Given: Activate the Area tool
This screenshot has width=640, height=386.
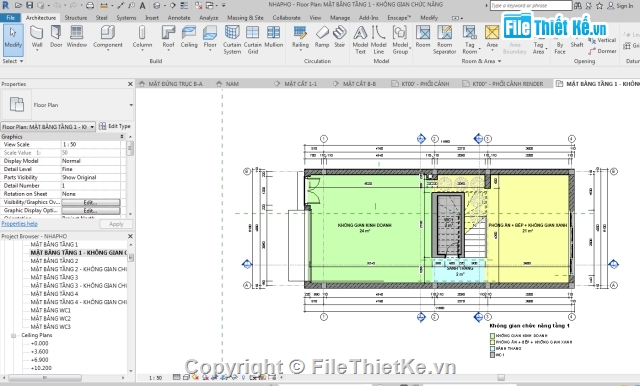Looking at the screenshot, I should tap(492, 37).
